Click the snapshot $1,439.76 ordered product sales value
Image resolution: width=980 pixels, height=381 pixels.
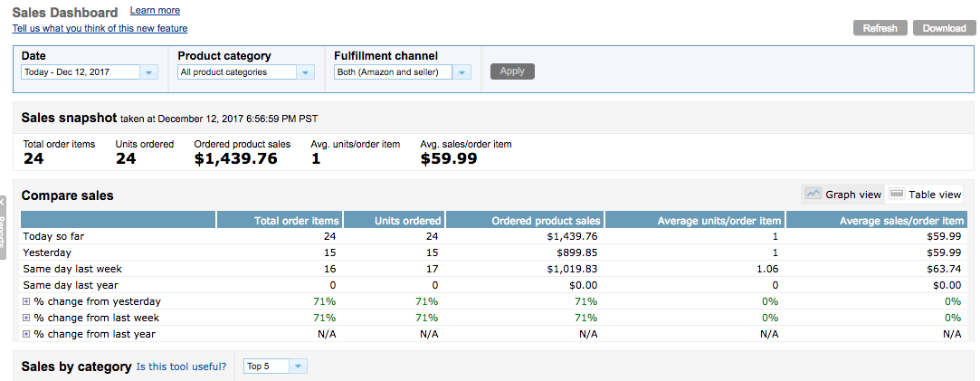tap(235, 158)
